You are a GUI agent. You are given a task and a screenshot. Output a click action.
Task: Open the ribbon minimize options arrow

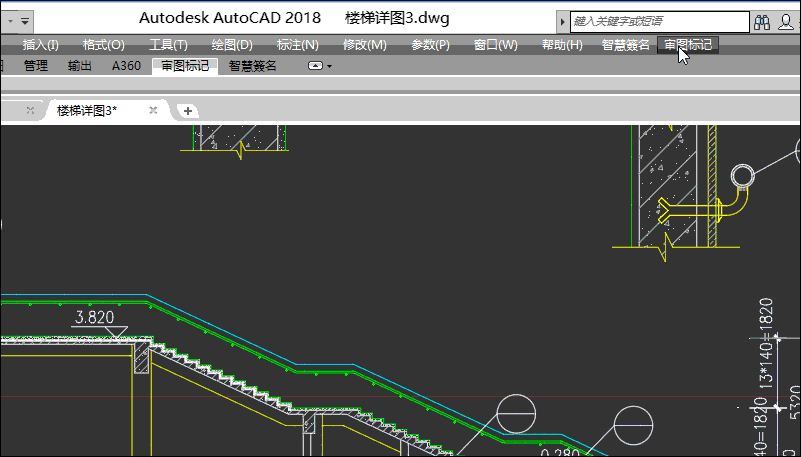pos(329,66)
